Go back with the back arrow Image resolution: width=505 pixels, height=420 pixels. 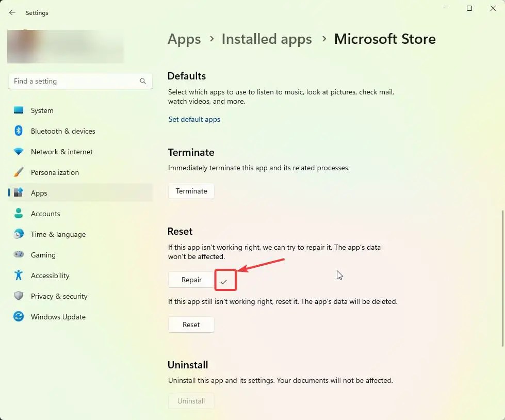[12, 12]
